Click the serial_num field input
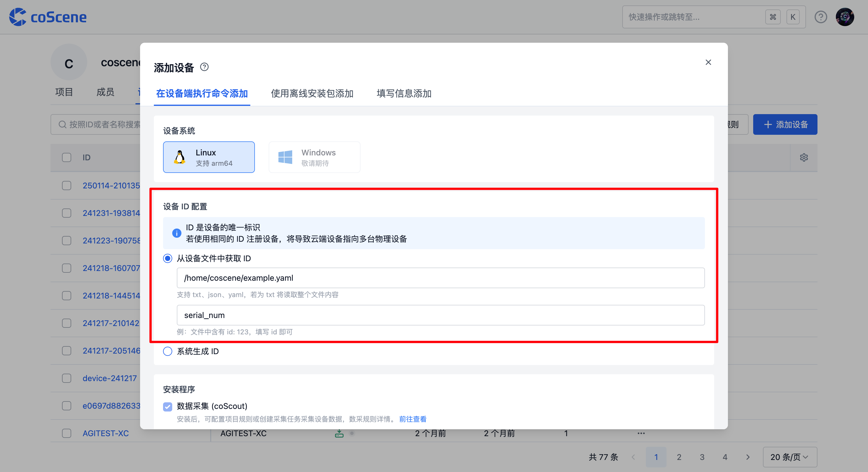The width and height of the screenshot is (868, 472). click(440, 315)
